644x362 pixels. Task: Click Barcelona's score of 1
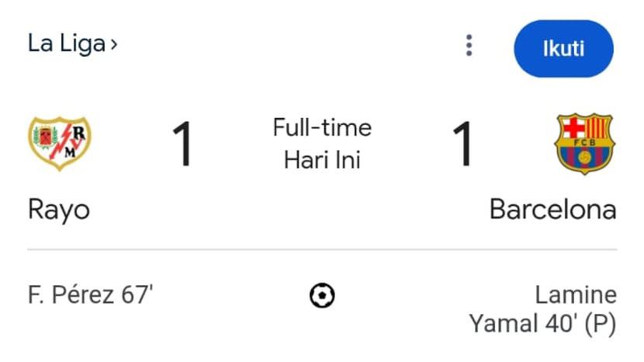(463, 145)
